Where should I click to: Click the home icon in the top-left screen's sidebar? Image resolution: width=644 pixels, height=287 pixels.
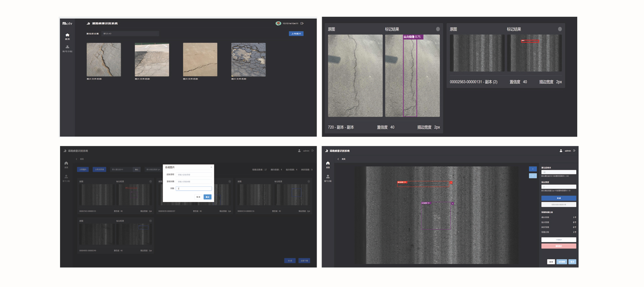(67, 35)
